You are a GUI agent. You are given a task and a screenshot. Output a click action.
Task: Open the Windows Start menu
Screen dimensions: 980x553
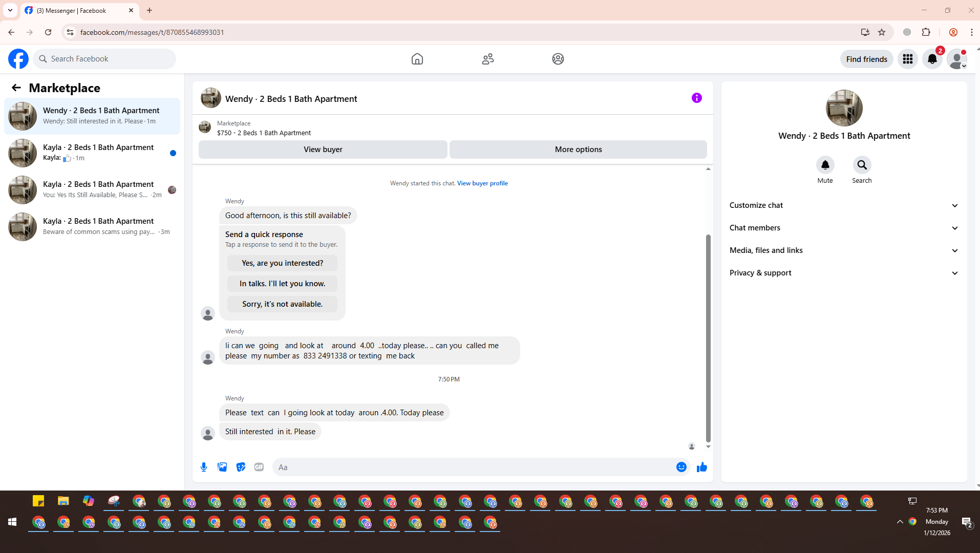pyautogui.click(x=12, y=522)
